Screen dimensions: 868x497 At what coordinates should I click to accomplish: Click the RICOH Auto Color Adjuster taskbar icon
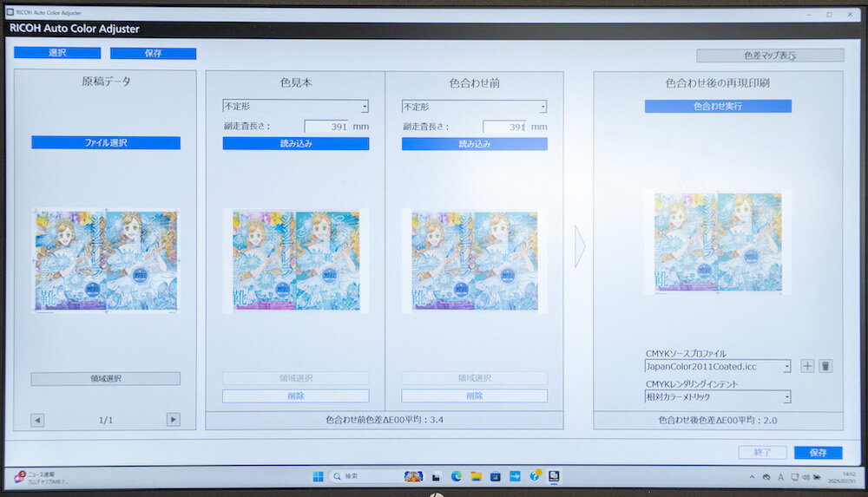554,476
